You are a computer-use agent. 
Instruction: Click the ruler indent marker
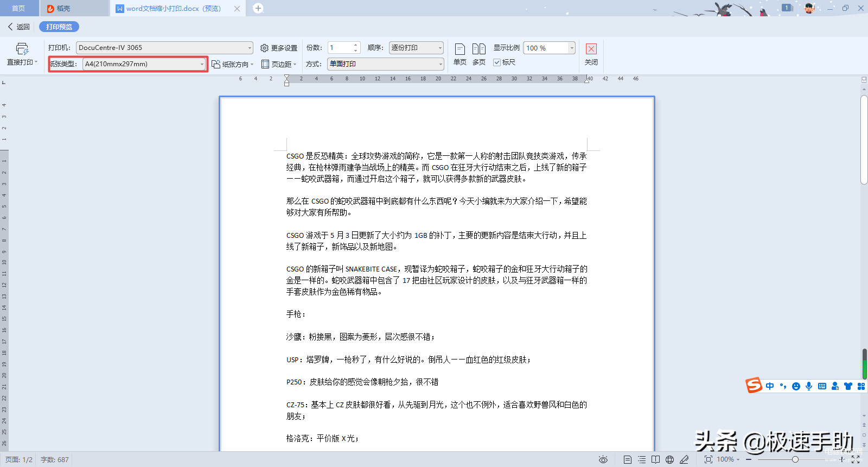[x=286, y=80]
